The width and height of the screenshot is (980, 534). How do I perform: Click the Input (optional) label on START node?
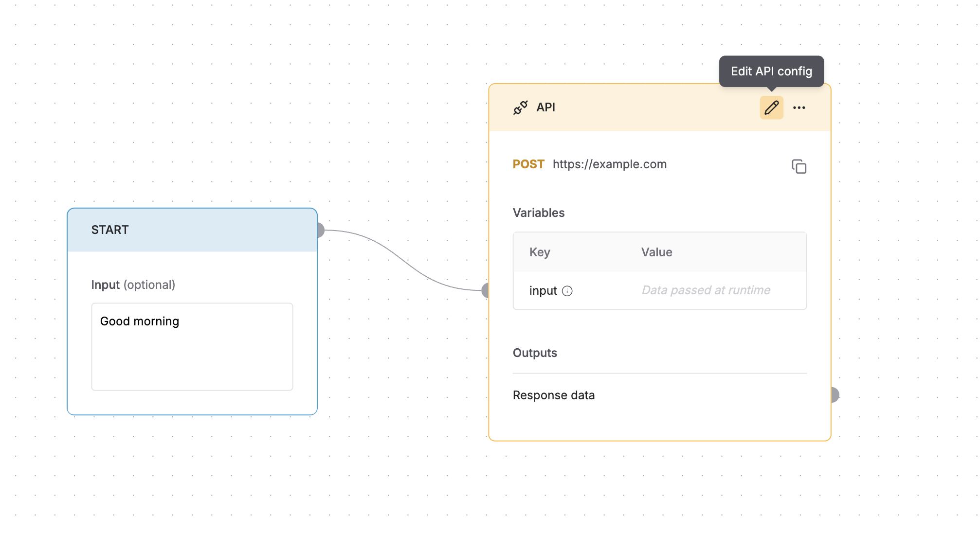tap(133, 285)
